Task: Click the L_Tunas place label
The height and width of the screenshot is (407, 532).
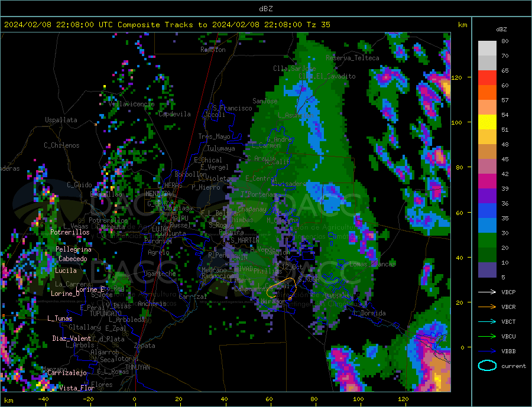Action: click(60, 318)
